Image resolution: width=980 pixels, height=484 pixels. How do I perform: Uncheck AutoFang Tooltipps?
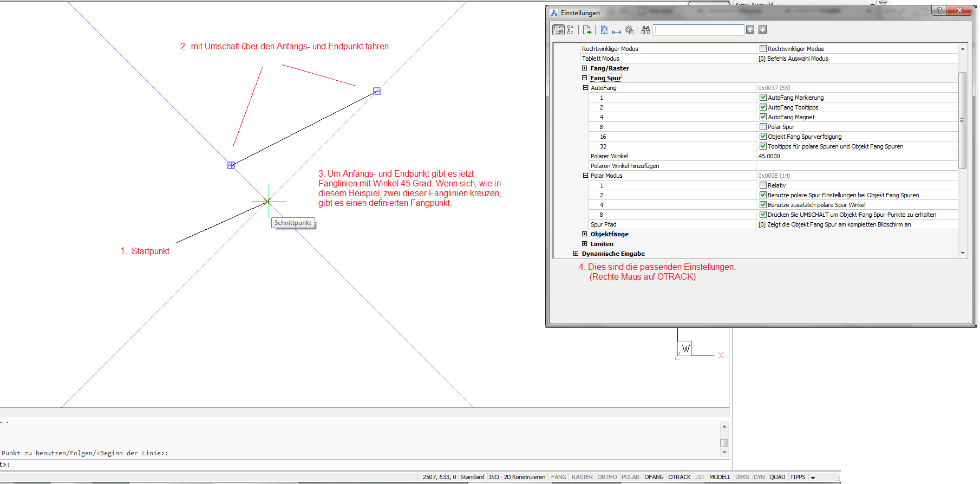click(x=763, y=107)
